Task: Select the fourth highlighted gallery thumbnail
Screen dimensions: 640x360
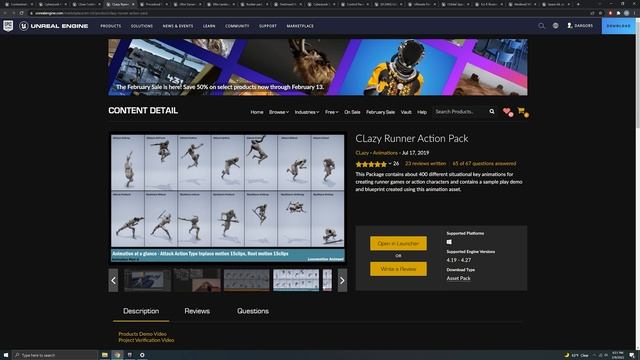Action: (x=296, y=280)
